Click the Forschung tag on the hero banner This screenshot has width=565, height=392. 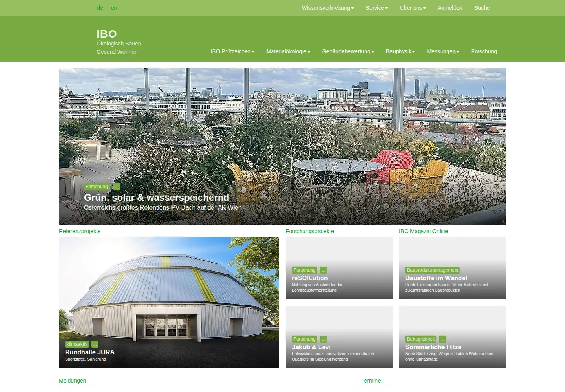(x=97, y=187)
